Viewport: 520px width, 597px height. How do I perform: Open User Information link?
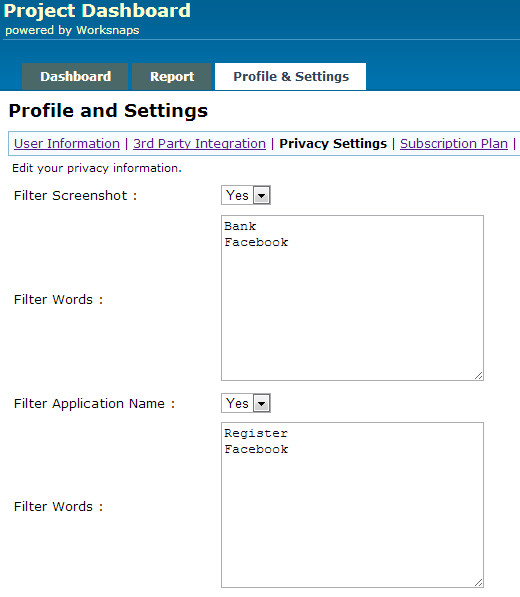(67, 144)
